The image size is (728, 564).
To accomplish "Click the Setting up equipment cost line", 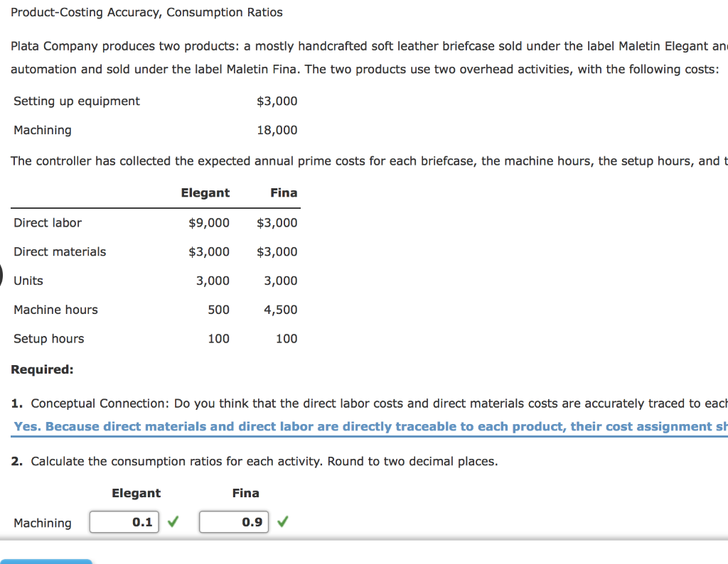I will pyautogui.click(x=76, y=101).
